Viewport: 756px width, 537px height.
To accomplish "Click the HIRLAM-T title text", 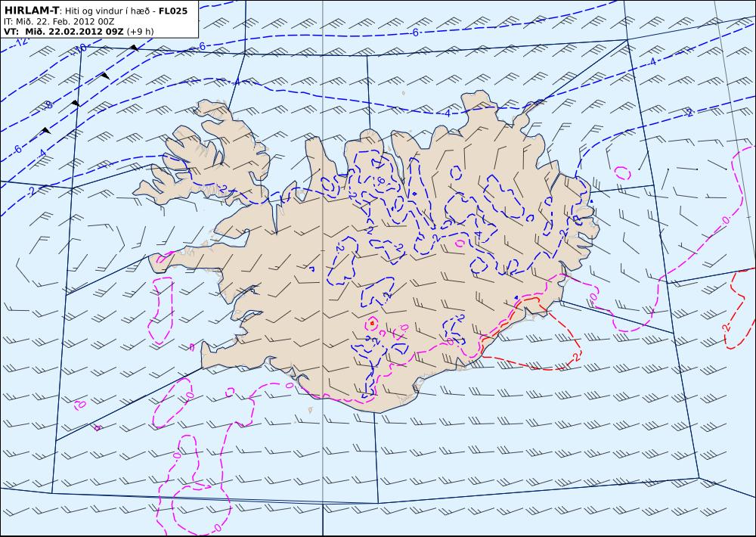I will [32, 11].
